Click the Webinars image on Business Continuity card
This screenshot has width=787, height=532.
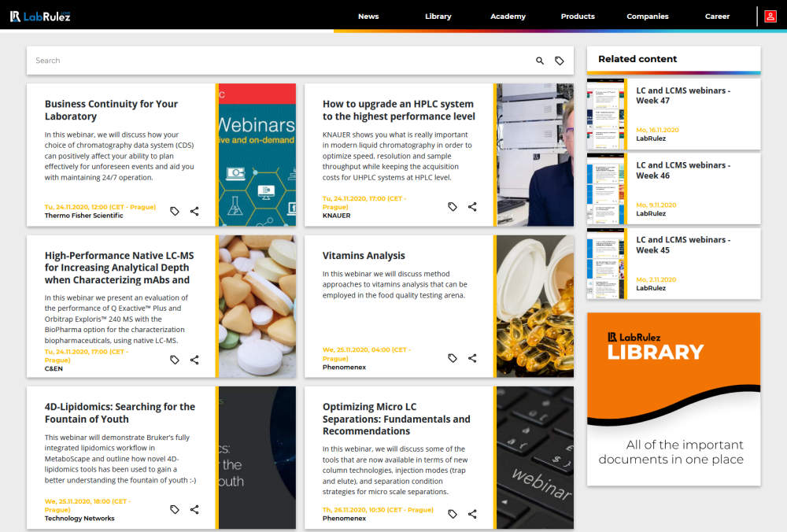tap(257, 154)
